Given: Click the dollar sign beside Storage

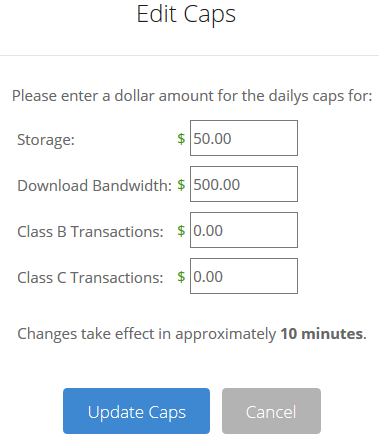Looking at the screenshot, I should click(181, 139).
